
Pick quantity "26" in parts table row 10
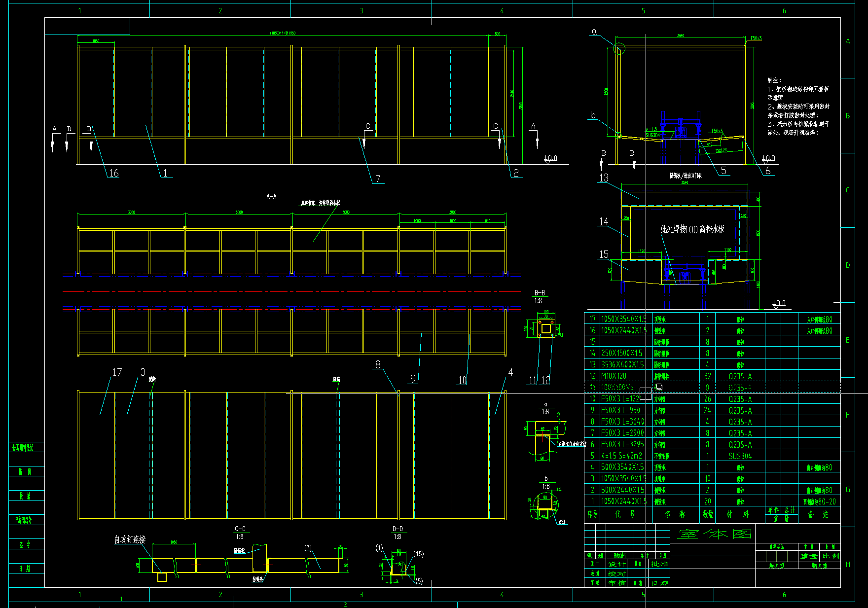[708, 399]
